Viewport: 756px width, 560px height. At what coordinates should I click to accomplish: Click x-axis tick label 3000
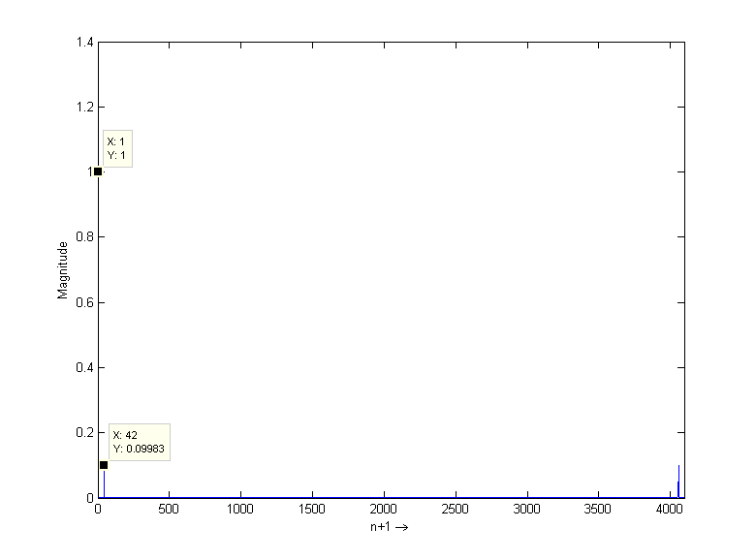(x=527, y=509)
